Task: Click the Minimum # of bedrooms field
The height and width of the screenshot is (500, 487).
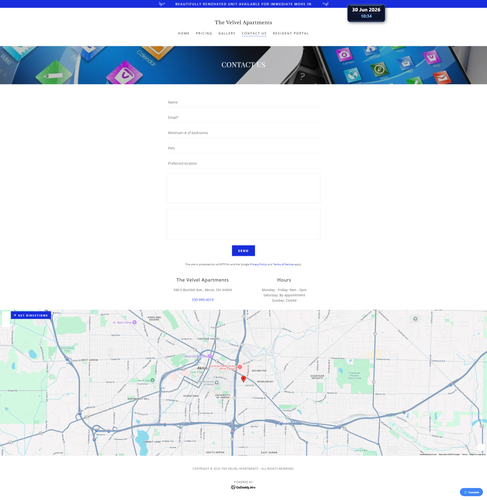Action: coord(243,133)
